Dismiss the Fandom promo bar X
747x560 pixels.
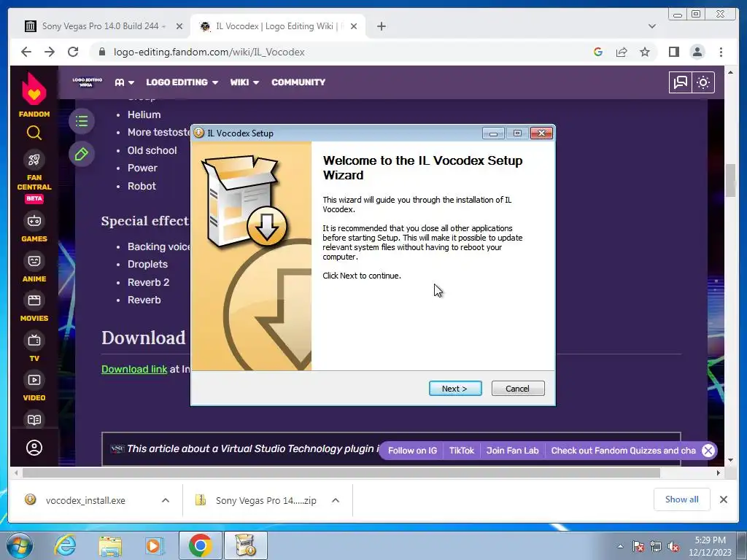click(x=708, y=451)
